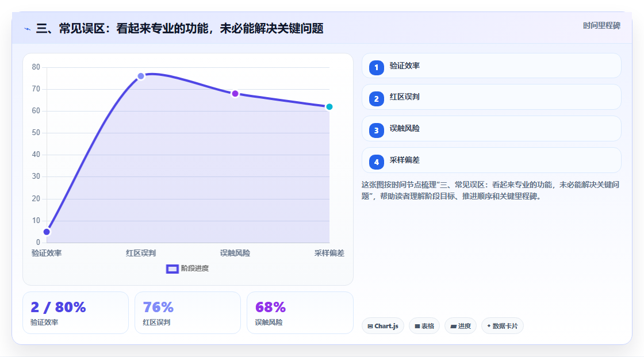Click the numbered badge 1 for 验证效率
This screenshot has width=644, height=357.
click(376, 68)
